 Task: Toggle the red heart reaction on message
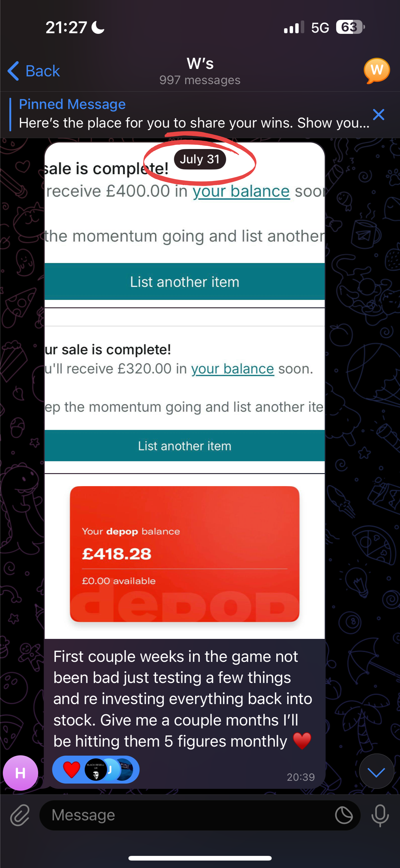click(x=72, y=770)
